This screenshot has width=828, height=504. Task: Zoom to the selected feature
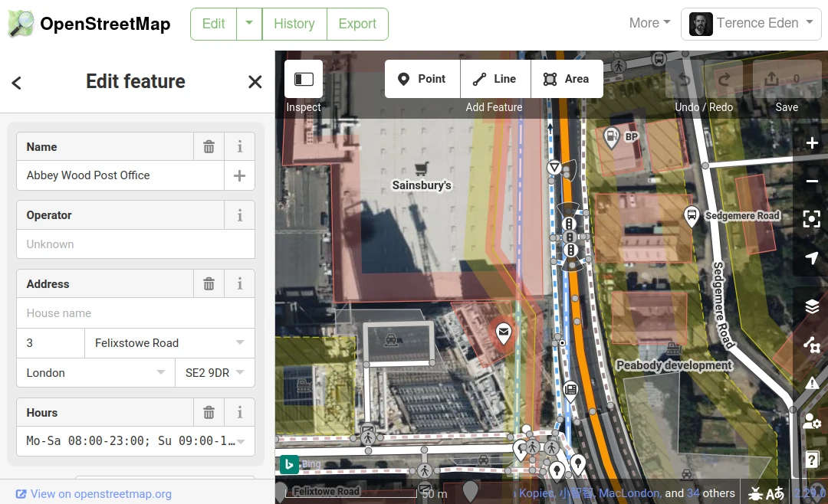(x=812, y=219)
